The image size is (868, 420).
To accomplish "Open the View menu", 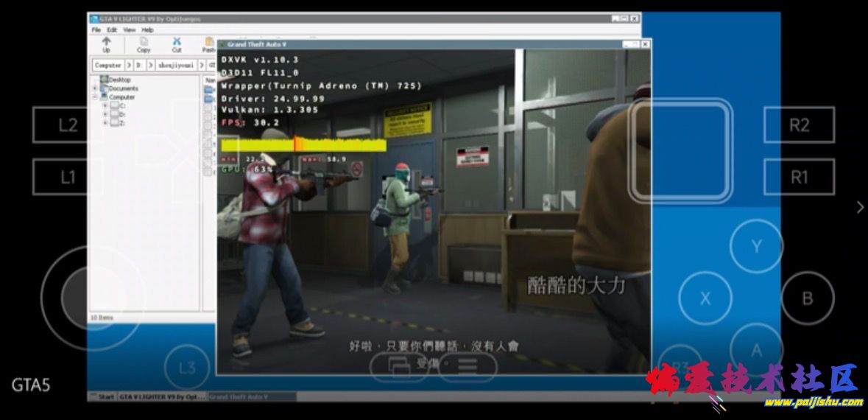I will [130, 30].
